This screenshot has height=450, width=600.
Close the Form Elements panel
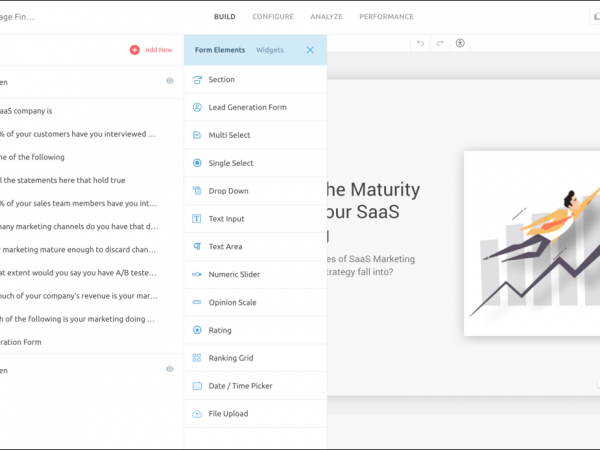310,50
